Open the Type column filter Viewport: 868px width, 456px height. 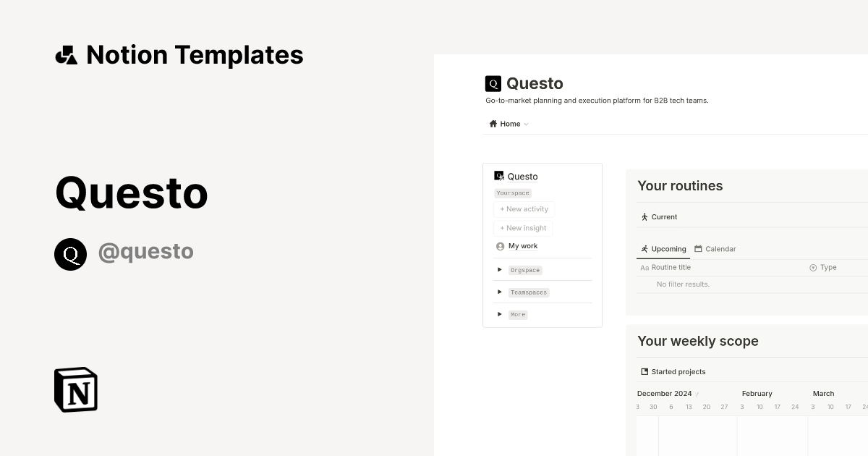tap(814, 267)
